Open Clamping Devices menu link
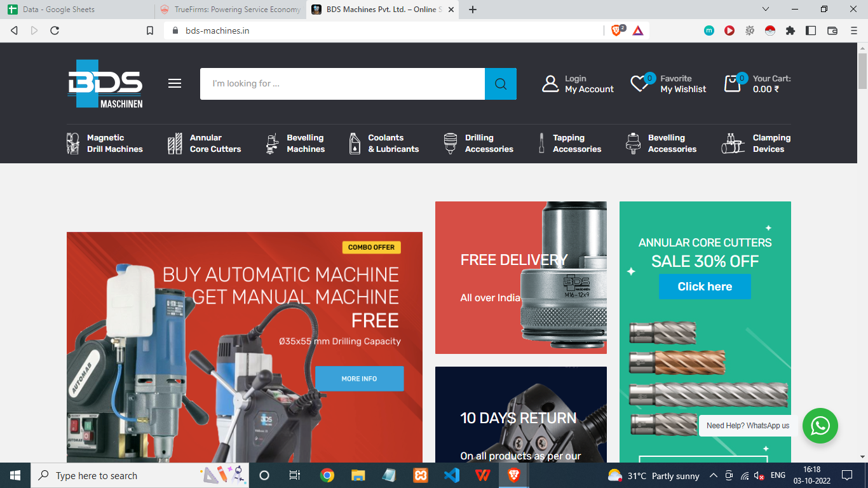This screenshot has height=488, width=868. (771, 144)
